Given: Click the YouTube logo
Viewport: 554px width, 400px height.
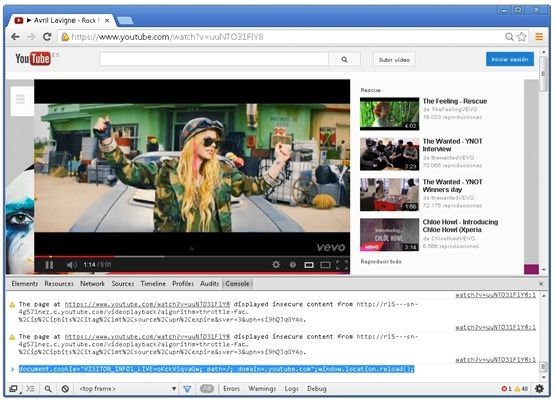Looking at the screenshot, I should click(x=33, y=59).
